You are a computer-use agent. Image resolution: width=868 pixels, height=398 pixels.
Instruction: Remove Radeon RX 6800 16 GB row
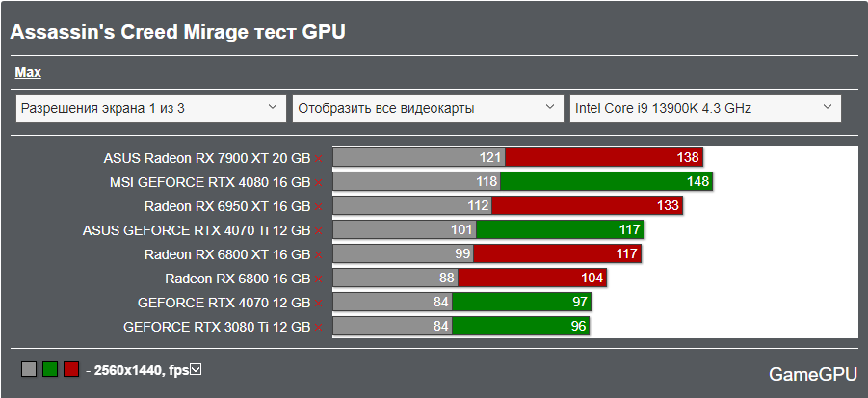(319, 279)
